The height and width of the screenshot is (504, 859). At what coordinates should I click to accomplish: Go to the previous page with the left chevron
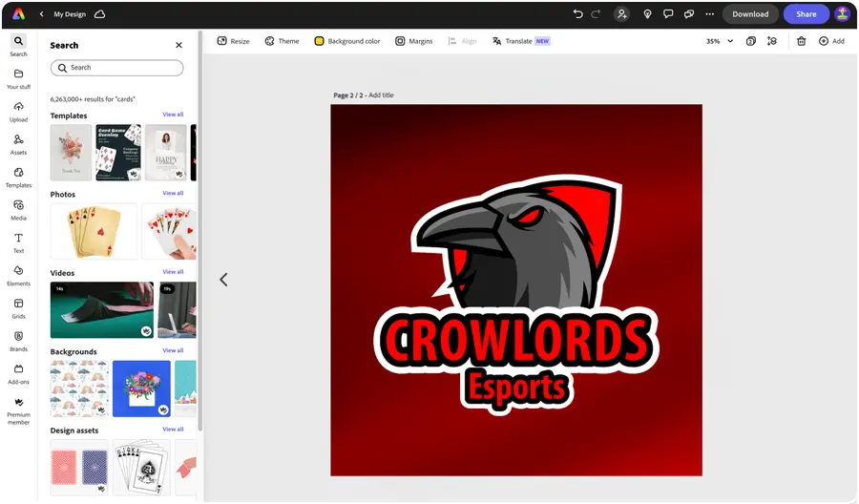[223, 280]
